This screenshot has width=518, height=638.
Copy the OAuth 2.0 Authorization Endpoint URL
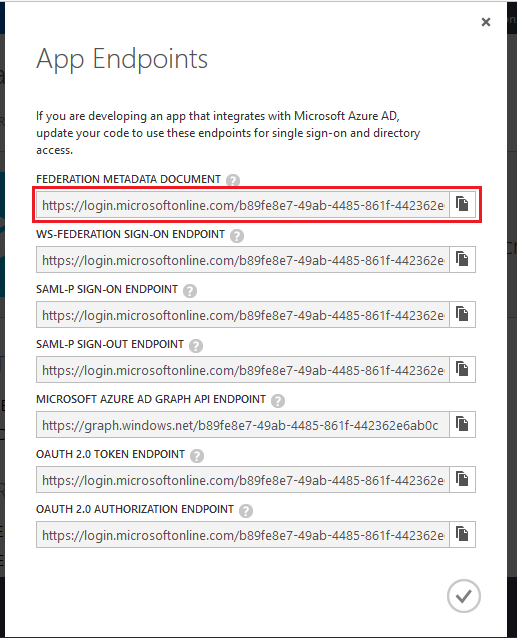(x=463, y=534)
